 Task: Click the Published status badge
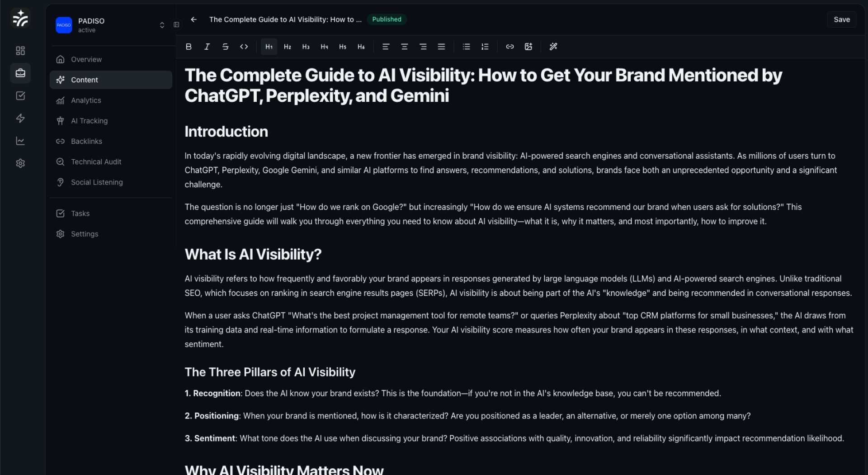tap(387, 19)
